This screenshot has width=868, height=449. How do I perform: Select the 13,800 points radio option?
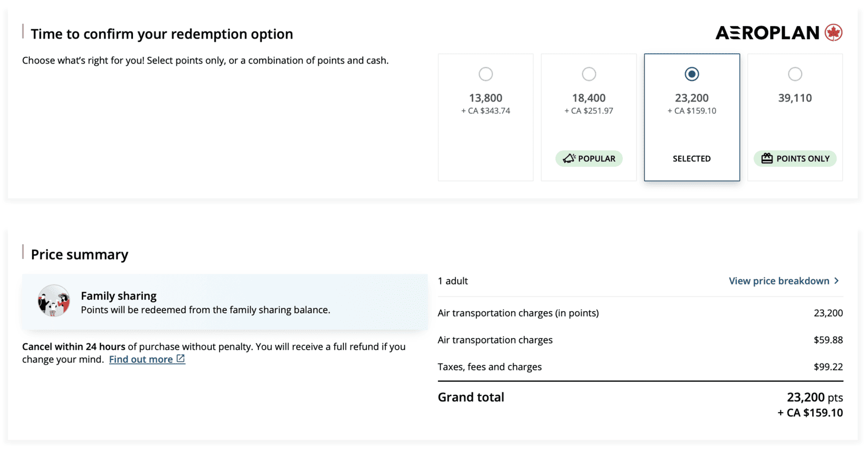(486, 74)
